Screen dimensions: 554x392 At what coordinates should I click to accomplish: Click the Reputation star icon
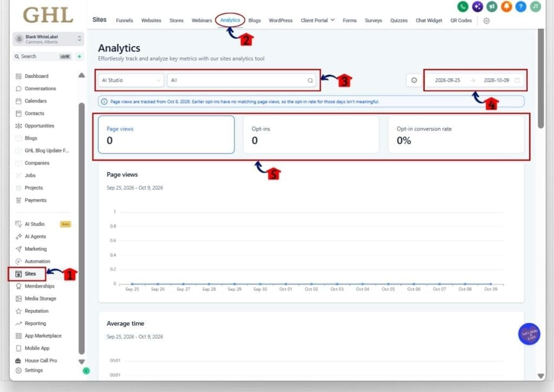pyautogui.click(x=19, y=311)
